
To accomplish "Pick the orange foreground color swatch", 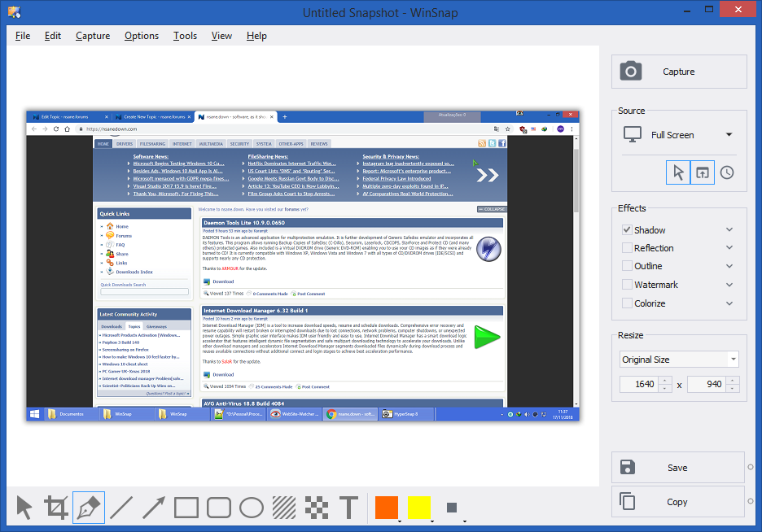I will click(387, 508).
